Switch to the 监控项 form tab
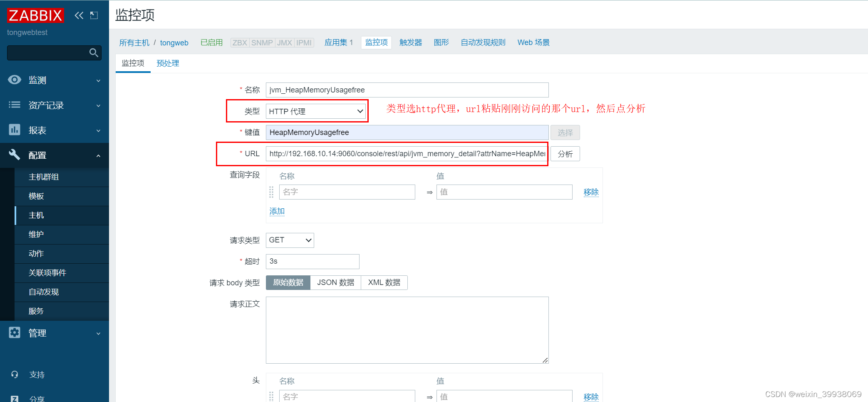This screenshot has height=402, width=868. tap(133, 63)
